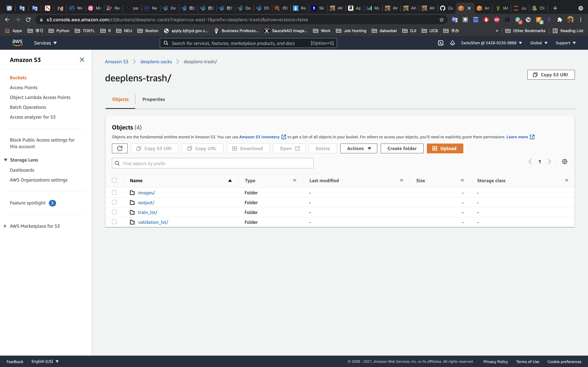The height and width of the screenshot is (367, 588).
Task: Click the AWS logo home icon
Action: pyautogui.click(x=17, y=43)
